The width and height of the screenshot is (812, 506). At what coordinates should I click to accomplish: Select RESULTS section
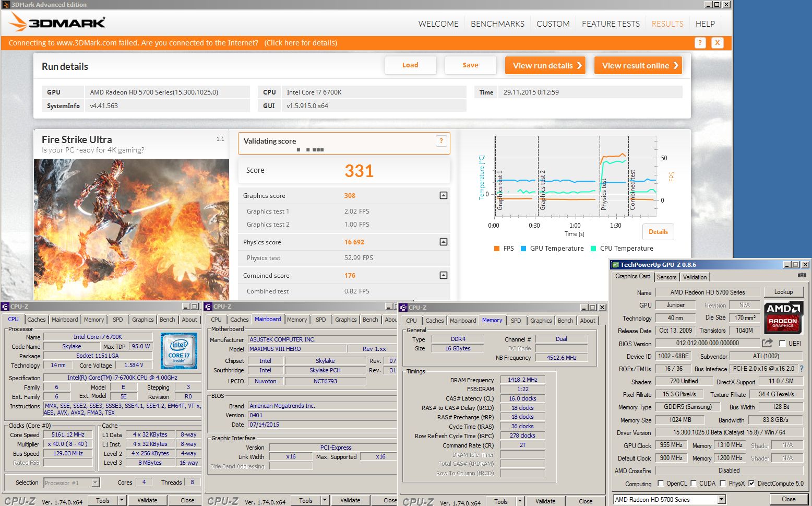(667, 24)
